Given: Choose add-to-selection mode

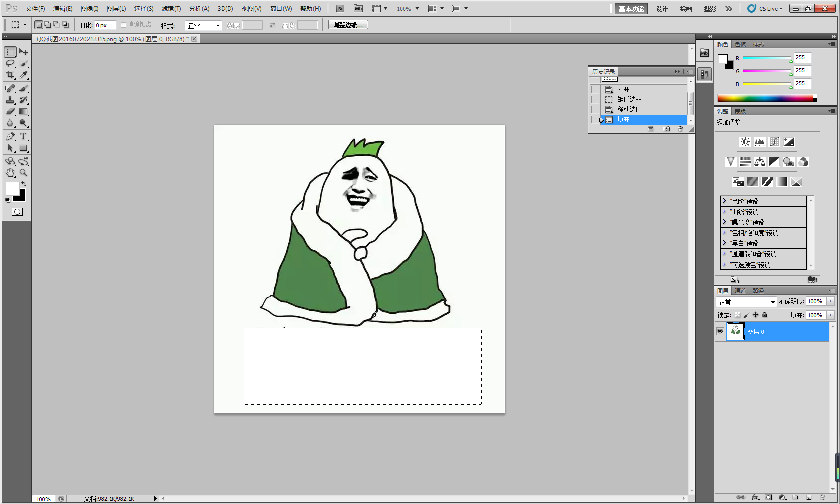Looking at the screenshot, I should coord(47,25).
